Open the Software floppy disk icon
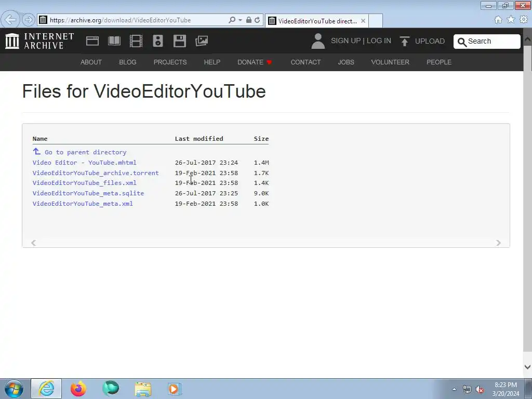 [179, 41]
